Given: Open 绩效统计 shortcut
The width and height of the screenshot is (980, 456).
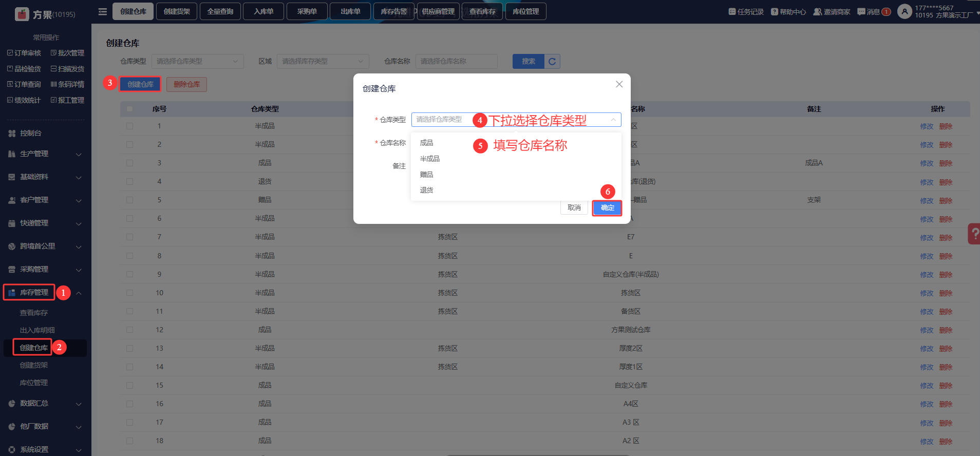Looking at the screenshot, I should pos(24,100).
